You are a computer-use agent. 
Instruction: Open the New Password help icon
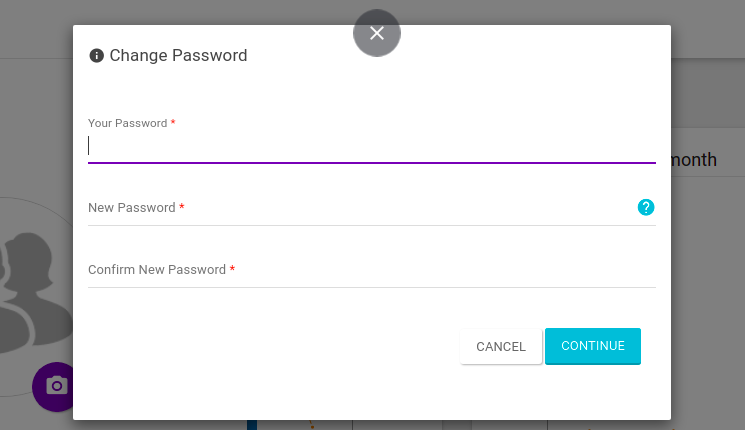click(x=645, y=207)
